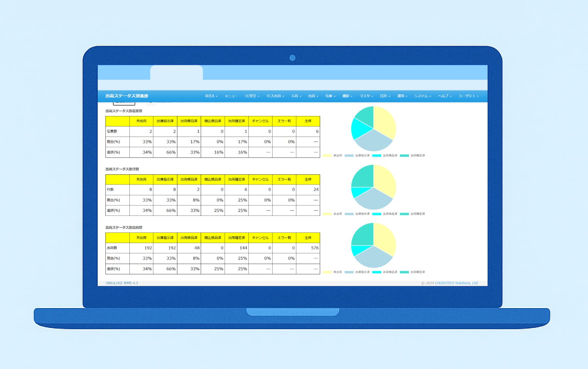Click the 出荷ステータス別進捗 page title
The height and width of the screenshot is (369, 588).
[x=127, y=96]
